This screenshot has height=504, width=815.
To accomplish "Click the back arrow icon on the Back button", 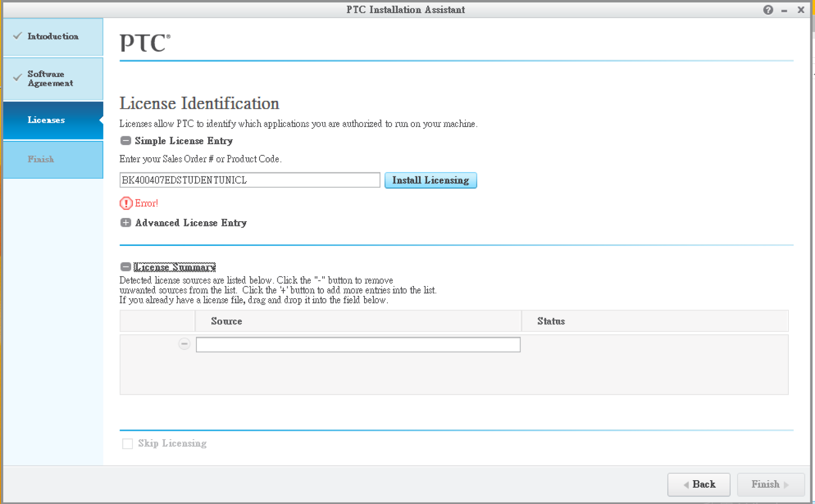I will [x=686, y=484].
